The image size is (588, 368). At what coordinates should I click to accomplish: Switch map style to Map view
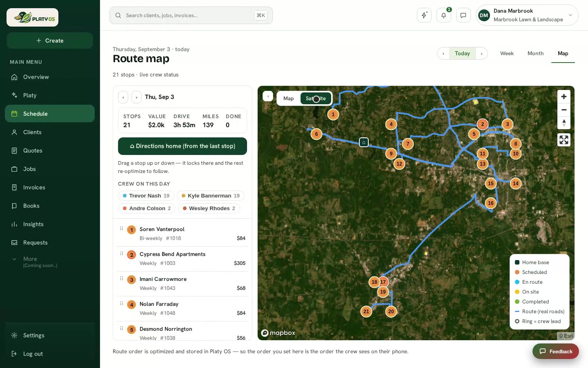point(288,99)
